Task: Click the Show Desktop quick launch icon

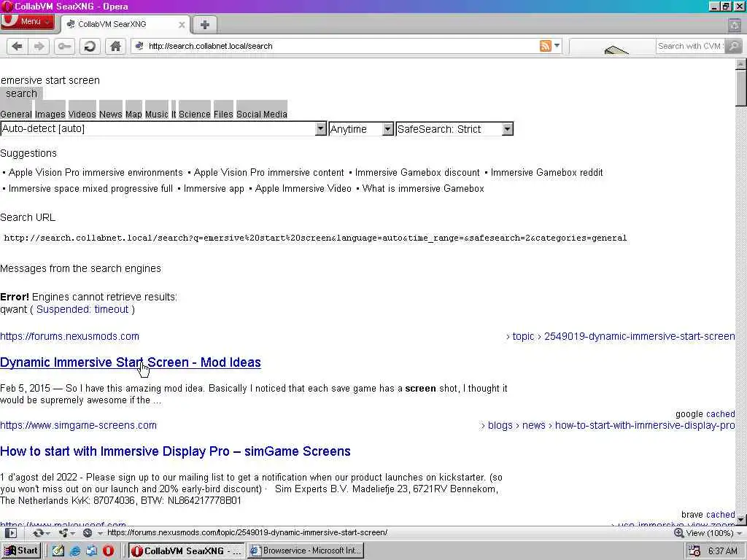Action: coord(91,551)
